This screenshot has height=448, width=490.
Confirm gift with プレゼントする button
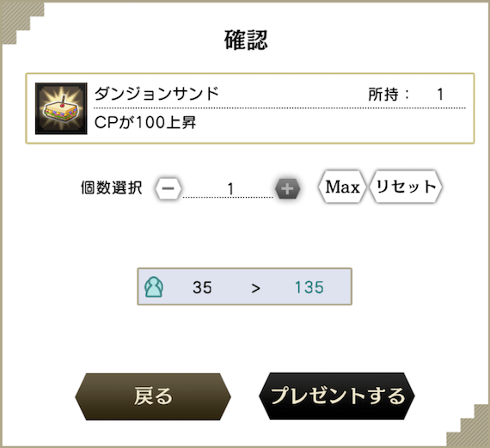pyautogui.click(x=337, y=396)
